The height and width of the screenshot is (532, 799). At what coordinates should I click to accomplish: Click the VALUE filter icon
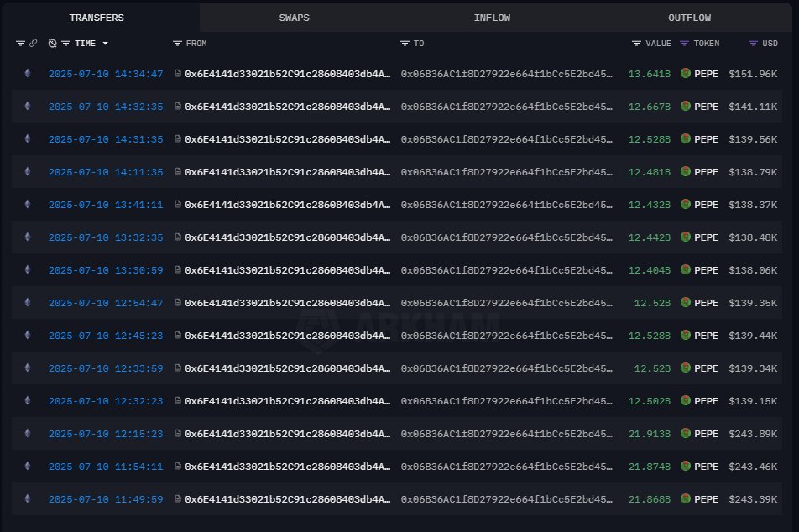[x=636, y=44]
